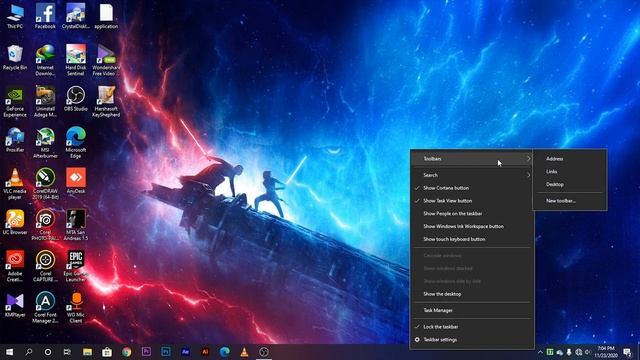
Task: Open the Windows Start menu
Action: (9, 352)
